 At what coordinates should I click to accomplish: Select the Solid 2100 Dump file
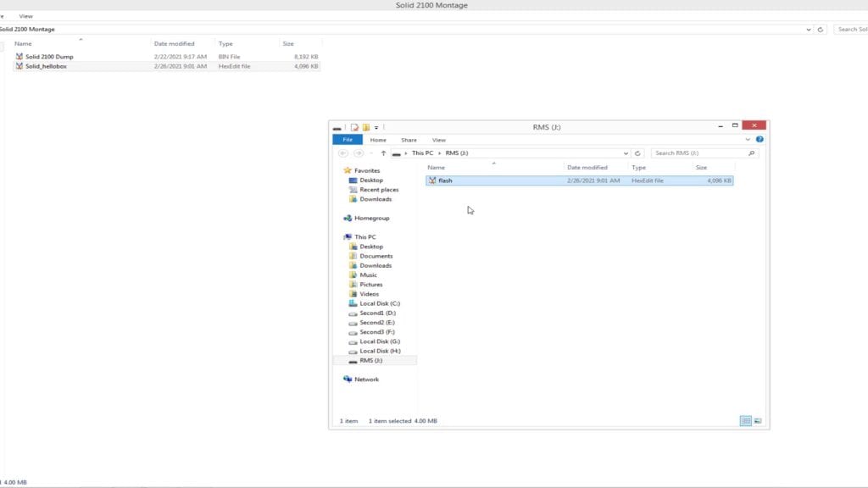(49, 57)
